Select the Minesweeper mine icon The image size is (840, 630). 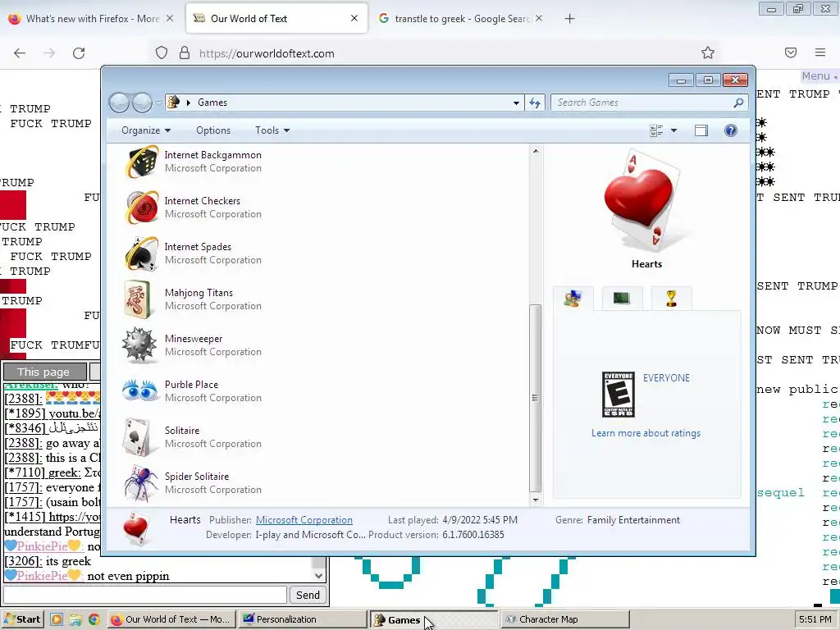(x=139, y=345)
